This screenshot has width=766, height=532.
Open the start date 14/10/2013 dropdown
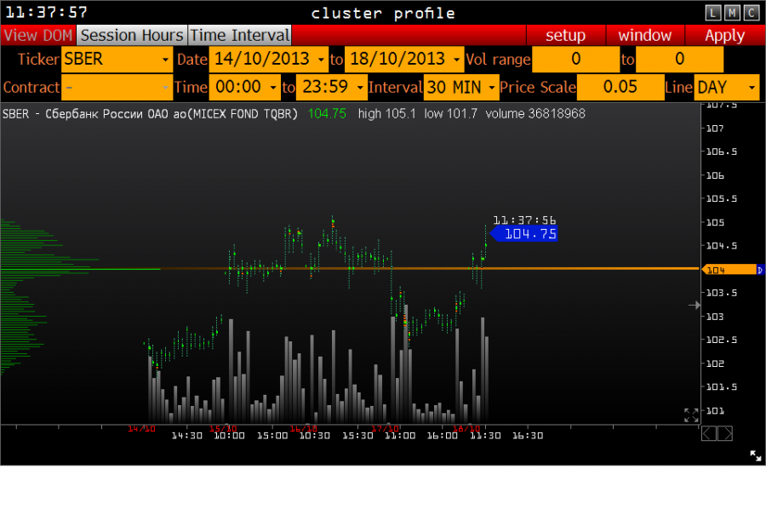(269, 60)
